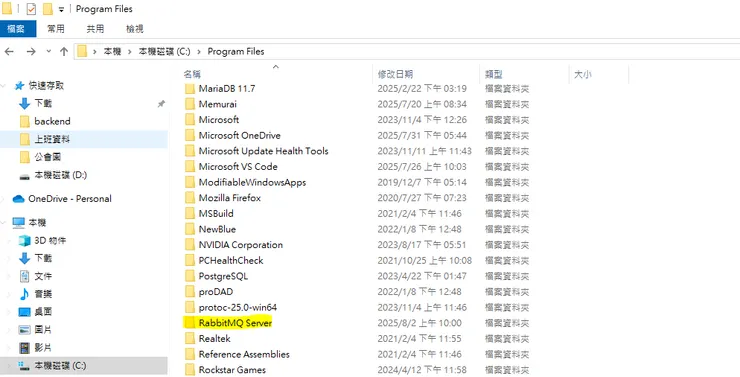Click the Back navigation arrow

tap(9, 51)
